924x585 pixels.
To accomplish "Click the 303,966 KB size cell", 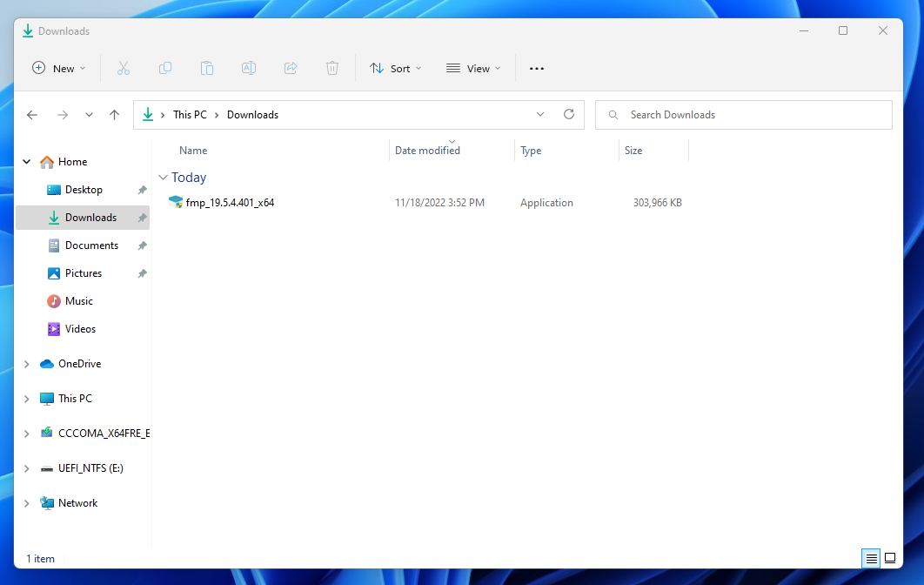I will tap(657, 202).
